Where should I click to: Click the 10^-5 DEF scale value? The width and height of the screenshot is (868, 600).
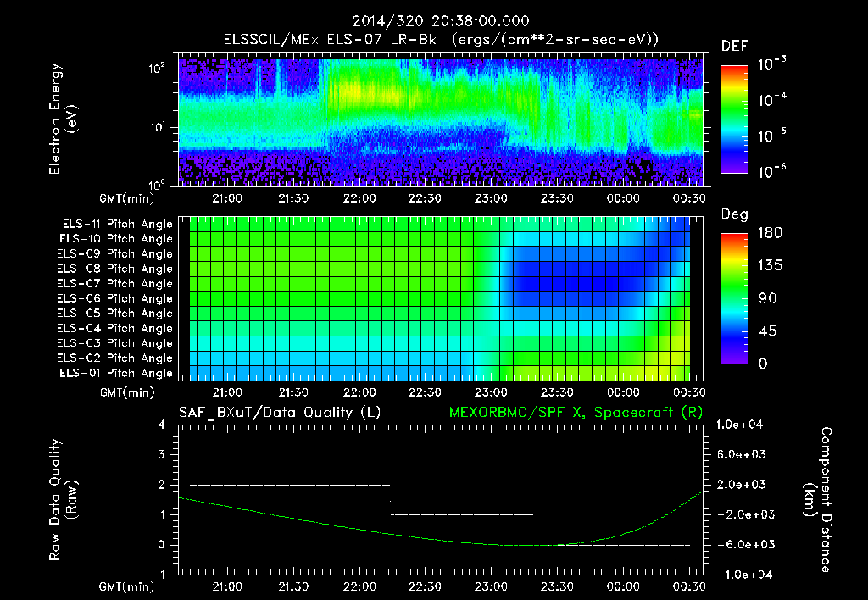pos(771,136)
